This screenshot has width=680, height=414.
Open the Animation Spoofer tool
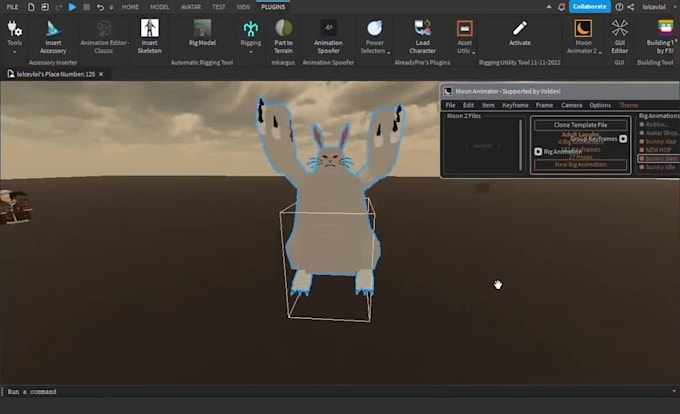[x=328, y=37]
